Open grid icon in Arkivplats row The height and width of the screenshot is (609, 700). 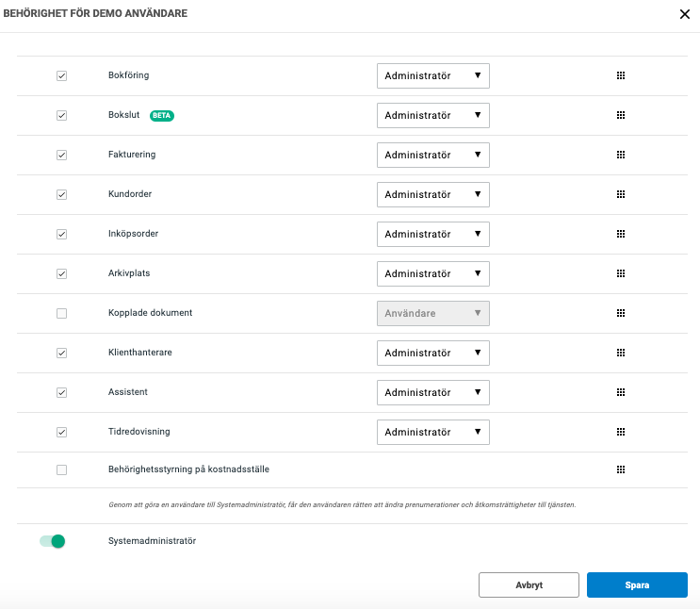click(x=621, y=273)
